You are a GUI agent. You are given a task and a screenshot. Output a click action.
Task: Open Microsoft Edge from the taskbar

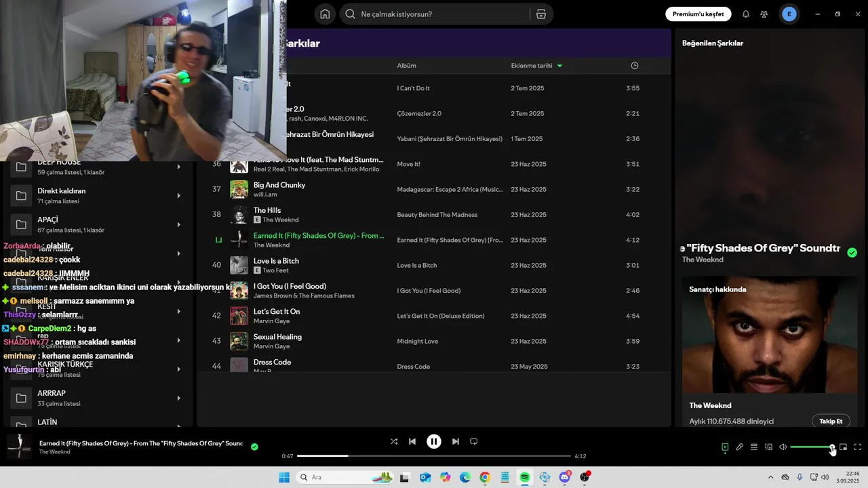point(465,477)
